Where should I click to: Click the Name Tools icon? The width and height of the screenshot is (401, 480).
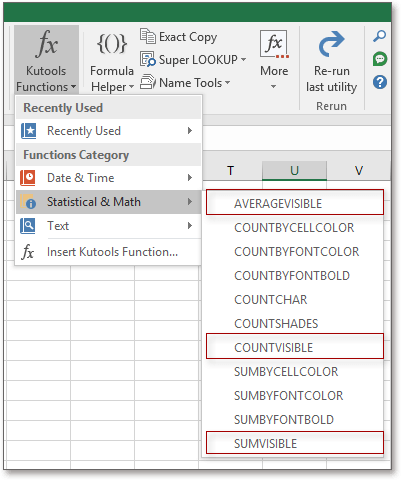tap(148, 82)
